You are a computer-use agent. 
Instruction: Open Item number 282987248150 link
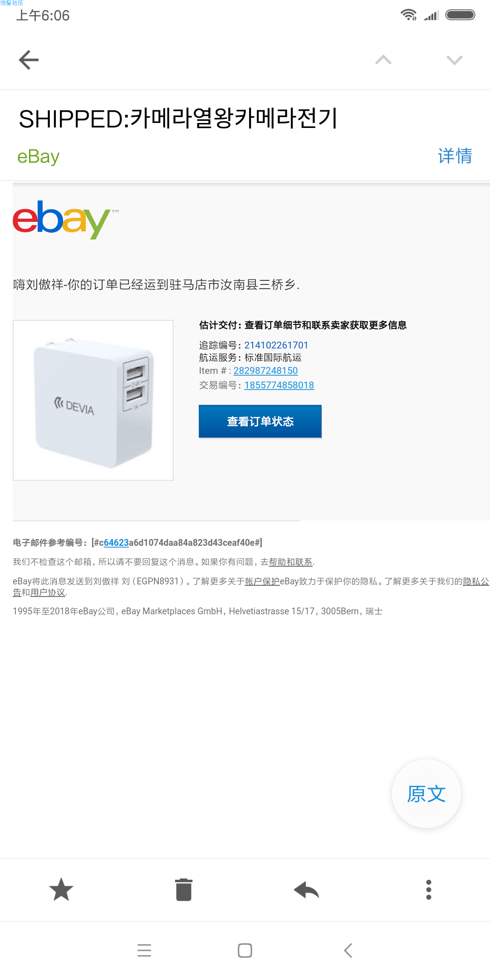click(266, 371)
